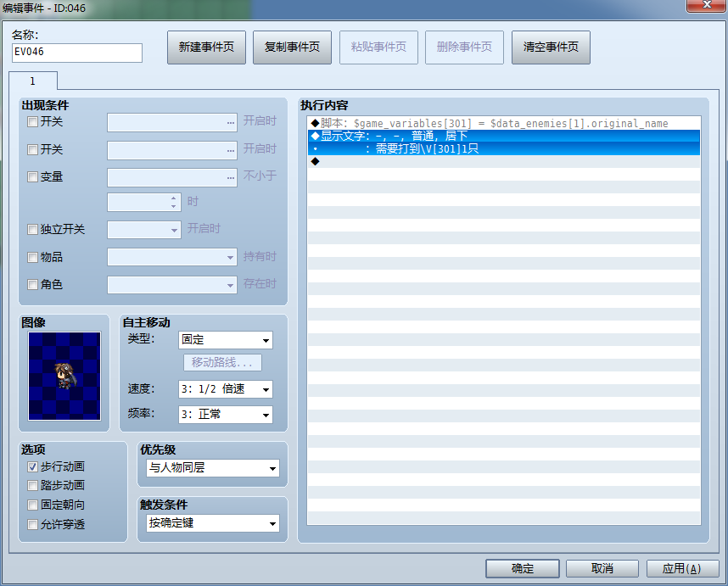Select the empty command line diamond
Image resolution: width=728 pixels, height=586 pixels.
coord(316,161)
